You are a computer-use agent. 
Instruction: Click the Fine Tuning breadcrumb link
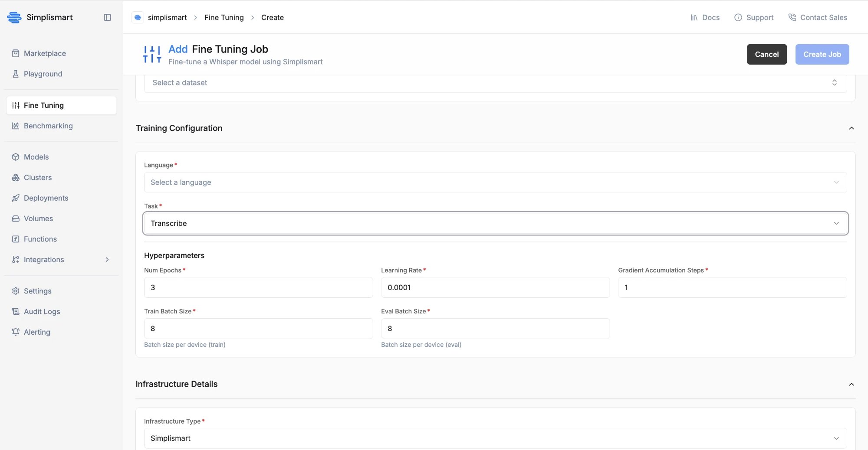pos(224,17)
